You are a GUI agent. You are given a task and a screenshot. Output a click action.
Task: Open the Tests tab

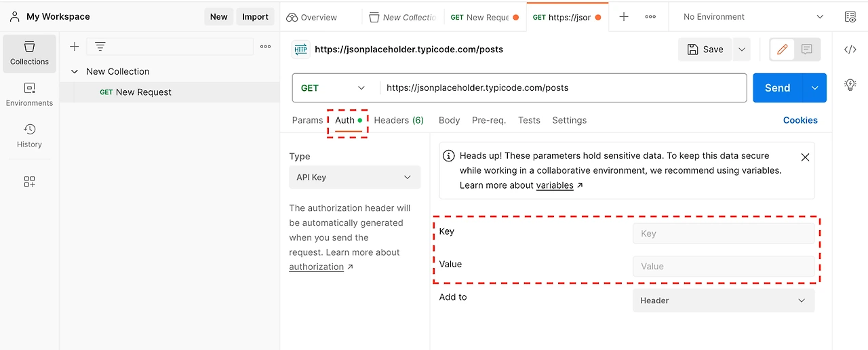click(529, 120)
